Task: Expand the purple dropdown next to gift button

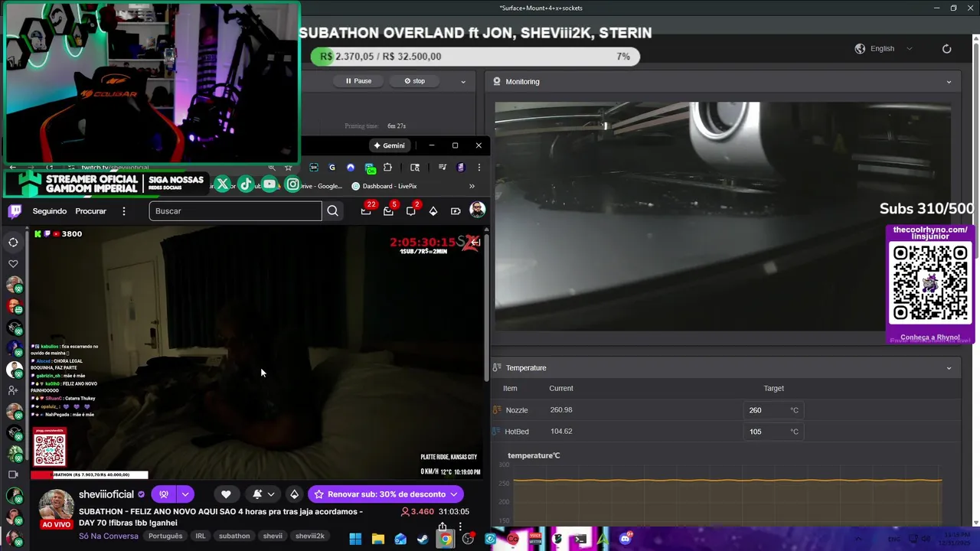Action: point(185,494)
